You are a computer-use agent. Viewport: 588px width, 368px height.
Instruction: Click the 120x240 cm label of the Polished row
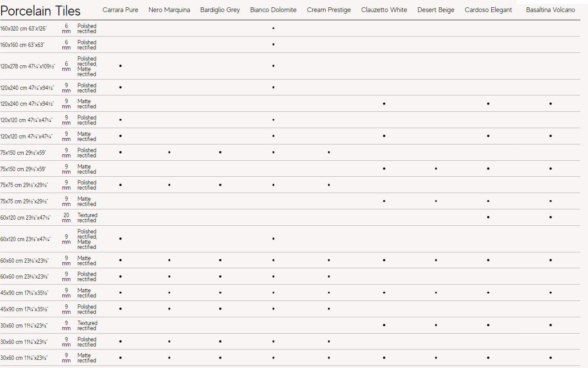pos(27,88)
